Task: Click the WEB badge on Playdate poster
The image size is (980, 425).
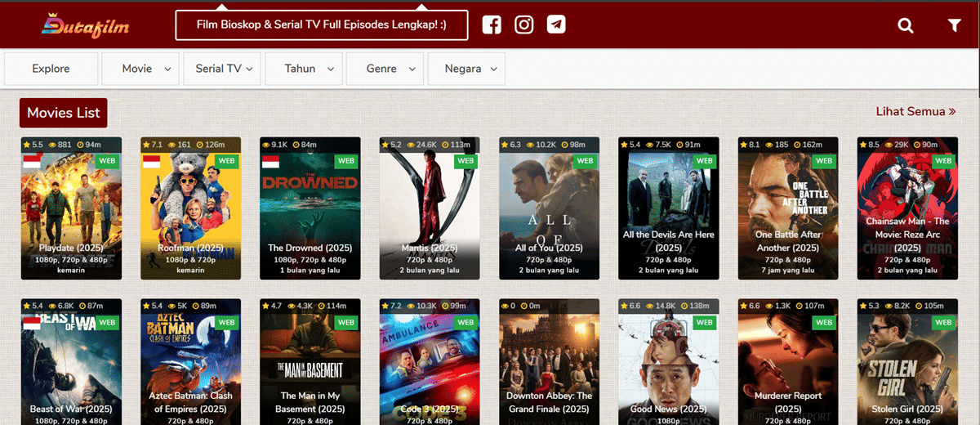Action: click(107, 161)
